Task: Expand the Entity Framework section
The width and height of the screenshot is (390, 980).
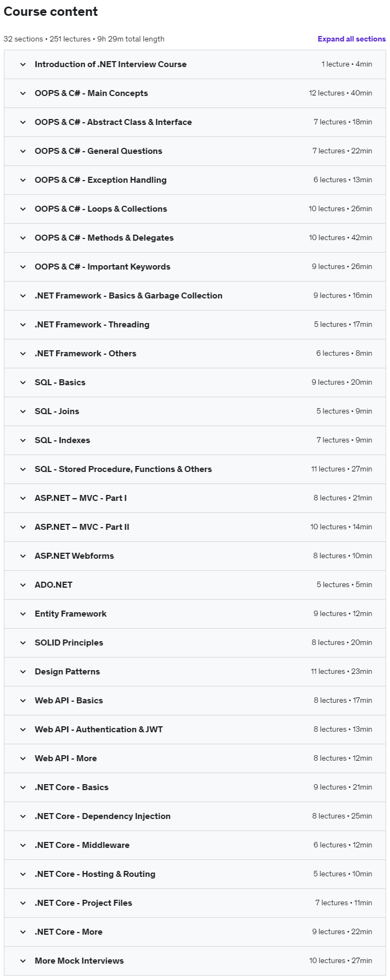Action: [x=194, y=614]
